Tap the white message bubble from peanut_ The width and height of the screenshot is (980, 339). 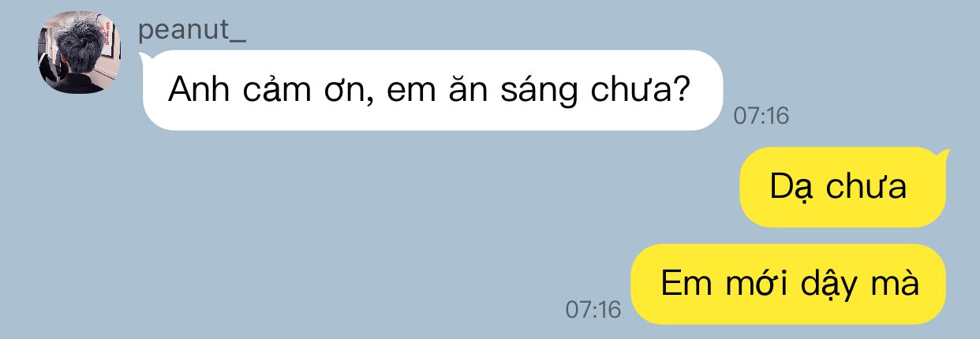pos(432,90)
